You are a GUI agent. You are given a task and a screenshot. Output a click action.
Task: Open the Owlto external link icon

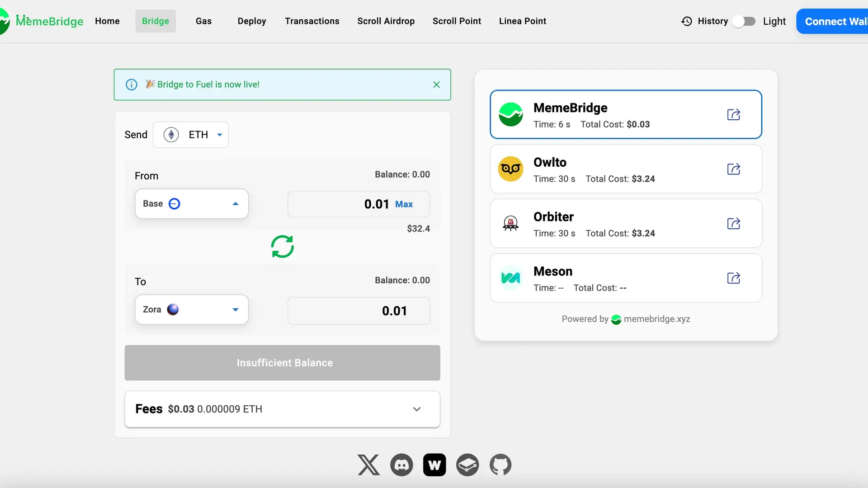click(733, 169)
